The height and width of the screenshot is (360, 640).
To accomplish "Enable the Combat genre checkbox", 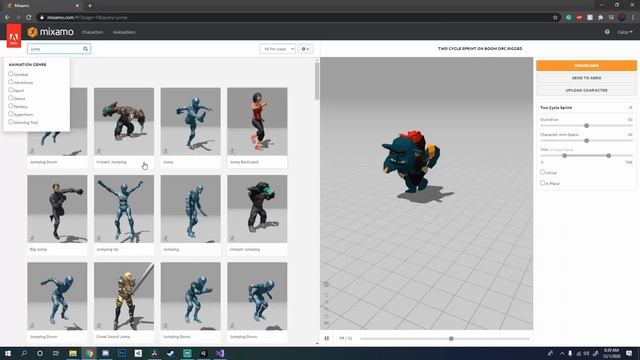I will [11, 74].
